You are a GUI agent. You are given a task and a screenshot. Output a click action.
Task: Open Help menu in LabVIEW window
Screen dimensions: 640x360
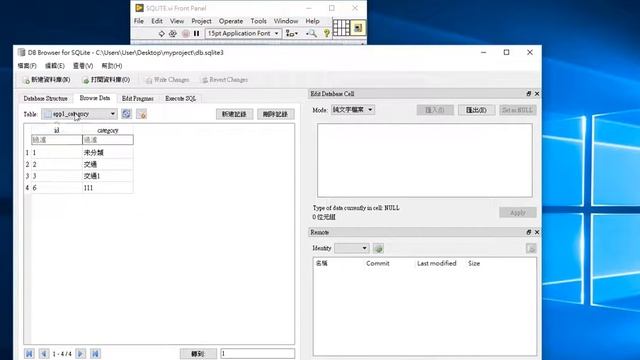tap(312, 21)
